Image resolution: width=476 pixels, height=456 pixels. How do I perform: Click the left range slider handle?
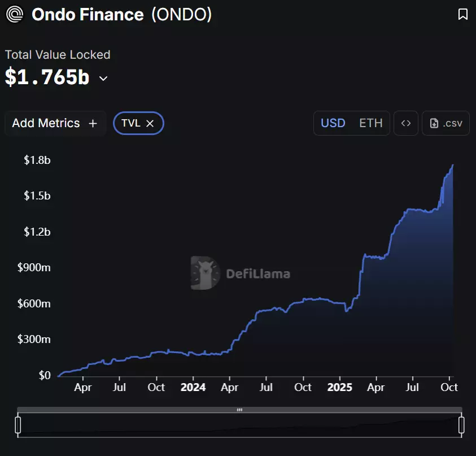pos(18,425)
